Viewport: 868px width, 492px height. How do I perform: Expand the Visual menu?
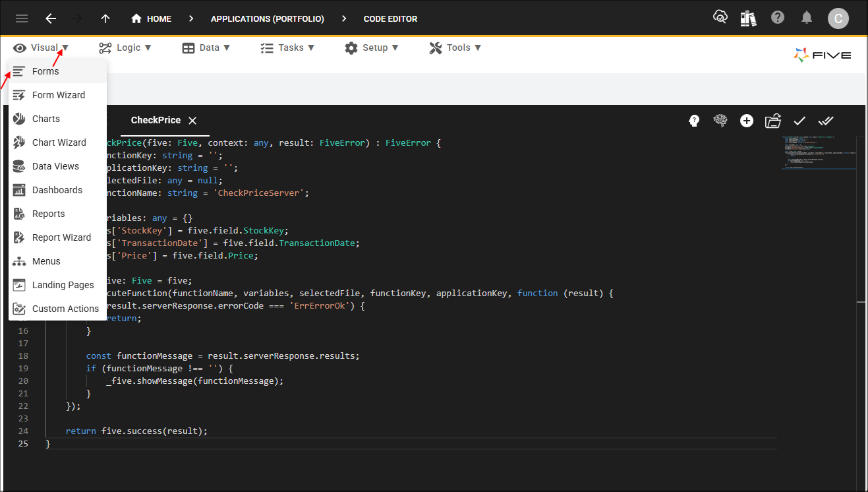[x=41, y=47]
